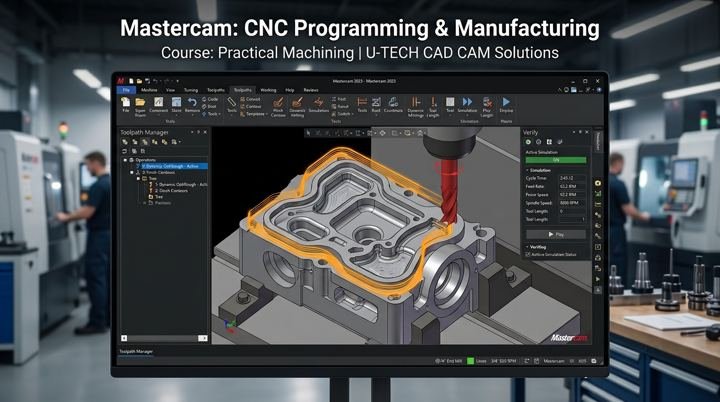Viewport: 720px width, 402px height.
Task: Click left arrow of Toolpath Manager scrollbar
Action: [124, 338]
